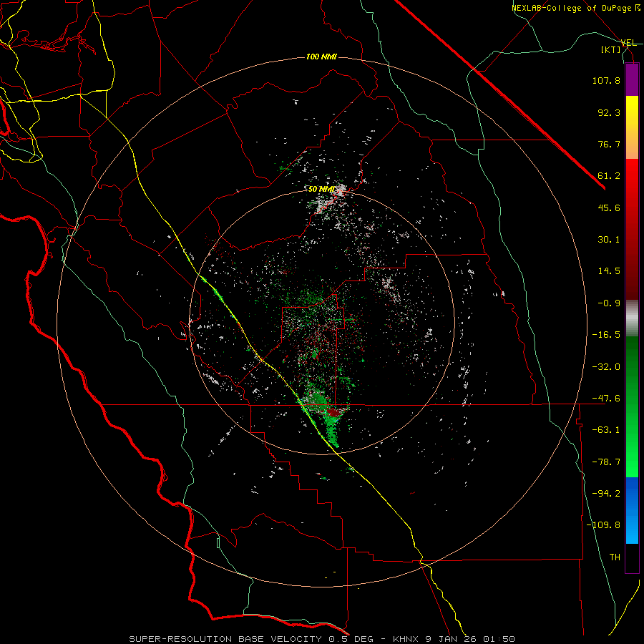
Task: Click the -109.8 velocity scale value
Action: (603, 525)
